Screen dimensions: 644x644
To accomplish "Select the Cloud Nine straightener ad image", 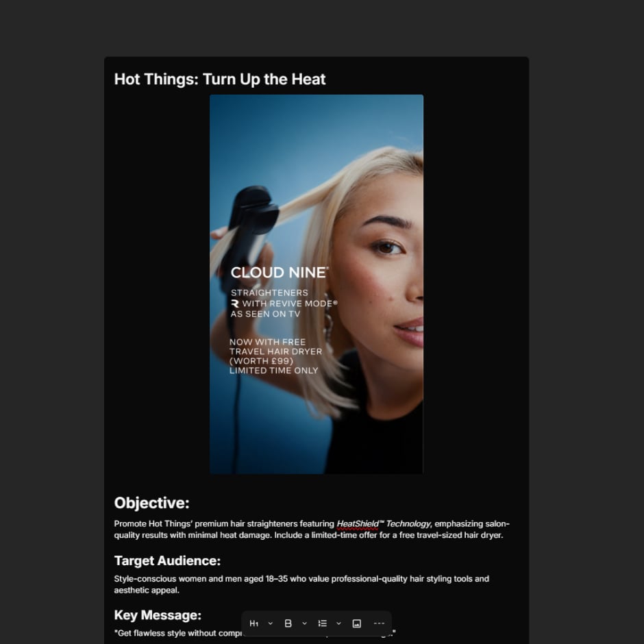I will (x=317, y=284).
